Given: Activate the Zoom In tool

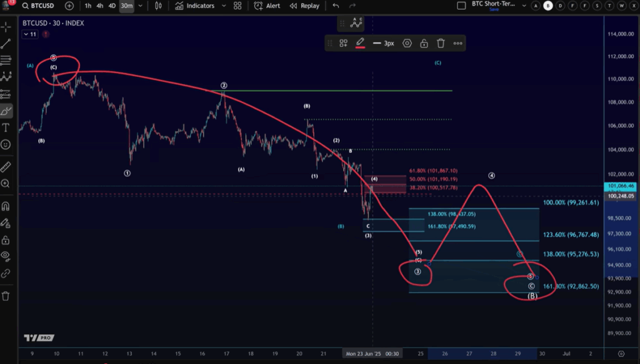Looking at the screenshot, I should (x=6, y=184).
